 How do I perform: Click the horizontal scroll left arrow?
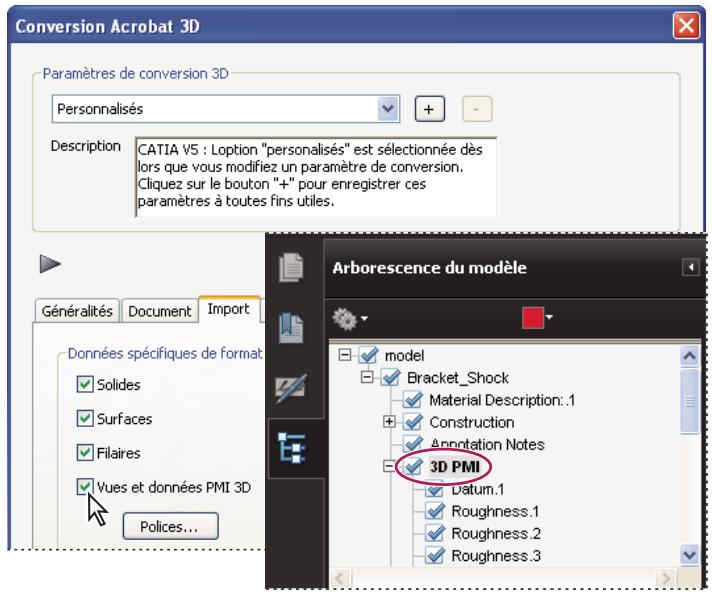pos(339,578)
